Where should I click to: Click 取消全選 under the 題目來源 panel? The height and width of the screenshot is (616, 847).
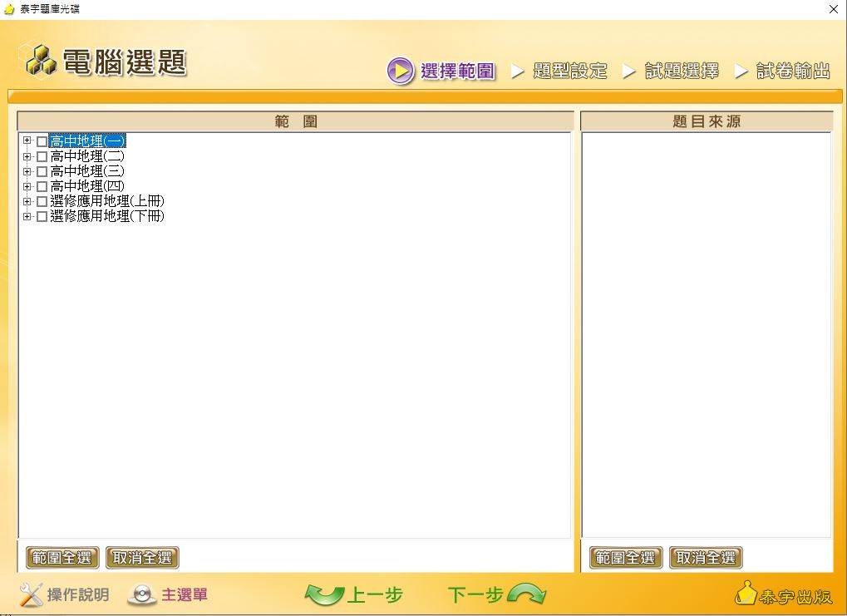pos(706,558)
